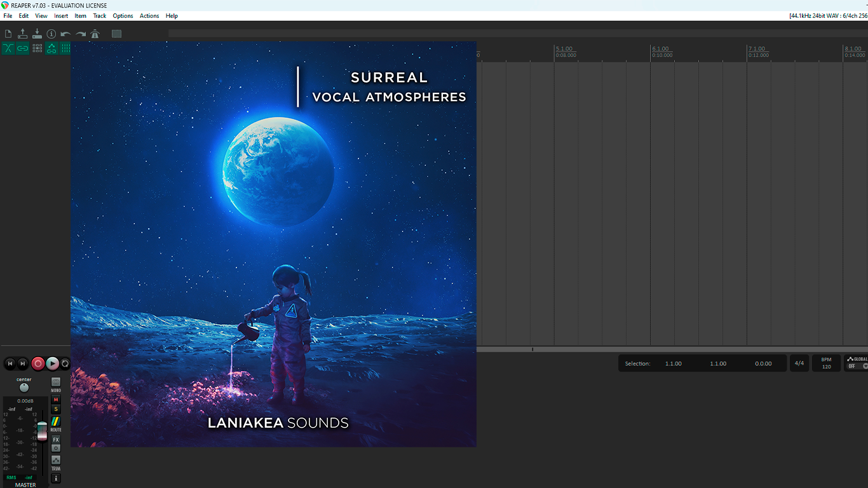Click the horizontal arrange scrollbar

click(x=672, y=349)
